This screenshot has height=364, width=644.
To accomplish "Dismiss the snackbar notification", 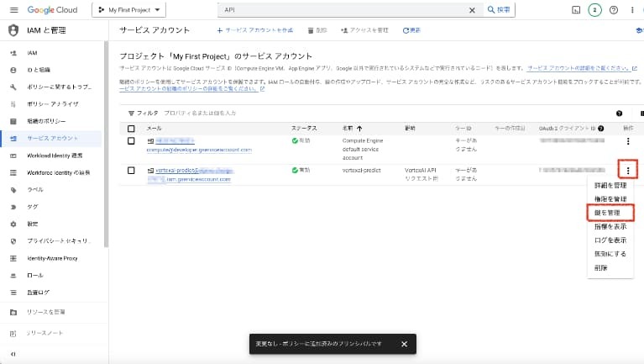I will (404, 344).
